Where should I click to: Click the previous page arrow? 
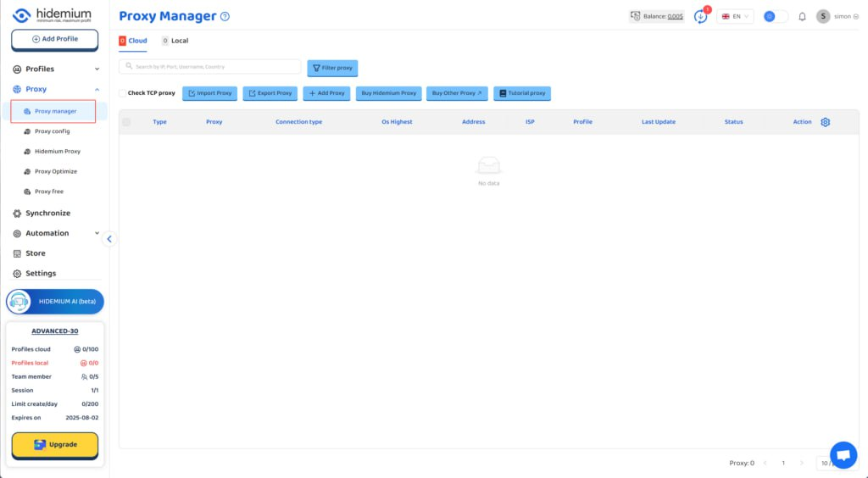coord(765,463)
